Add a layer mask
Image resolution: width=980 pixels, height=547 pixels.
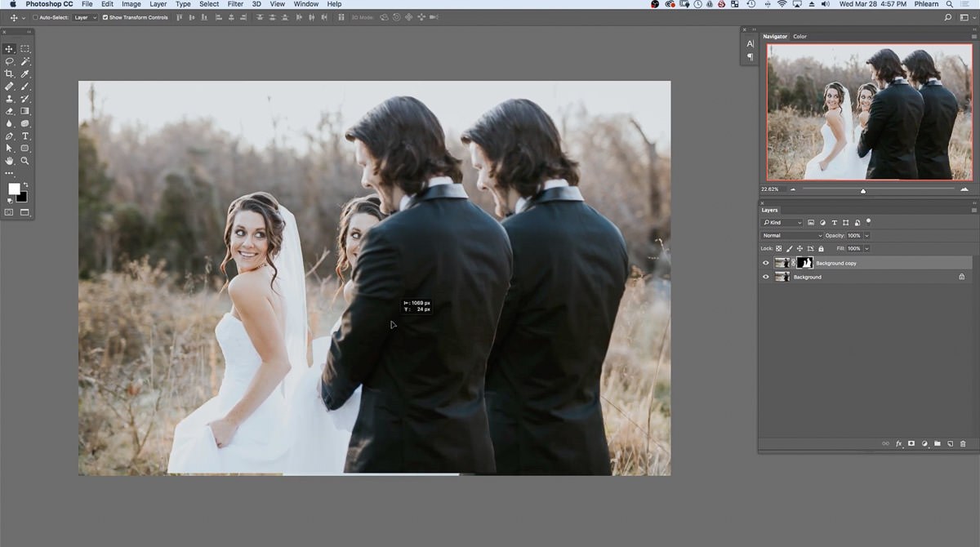pos(911,443)
